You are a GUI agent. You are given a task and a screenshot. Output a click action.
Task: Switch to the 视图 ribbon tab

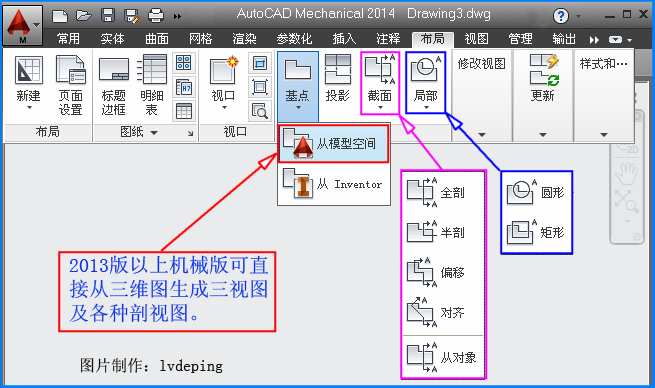tap(477, 39)
